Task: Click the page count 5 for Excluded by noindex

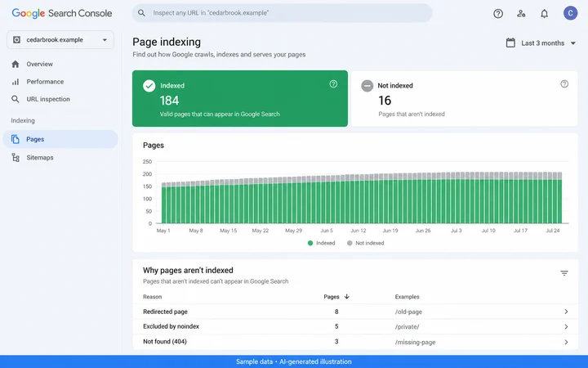Action: [336, 326]
